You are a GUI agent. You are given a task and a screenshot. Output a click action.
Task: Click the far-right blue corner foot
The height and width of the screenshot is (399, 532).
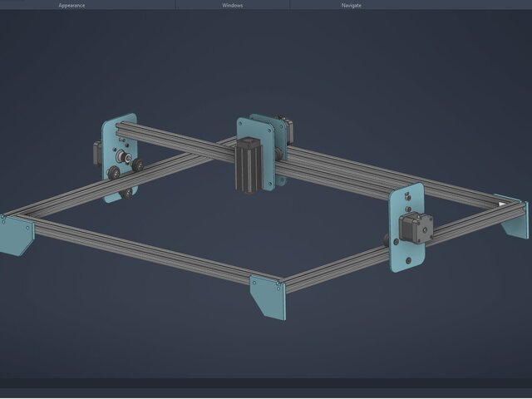(514, 216)
